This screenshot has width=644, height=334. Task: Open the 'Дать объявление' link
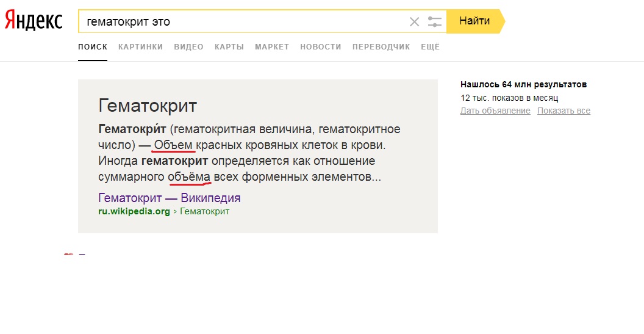[x=495, y=111]
